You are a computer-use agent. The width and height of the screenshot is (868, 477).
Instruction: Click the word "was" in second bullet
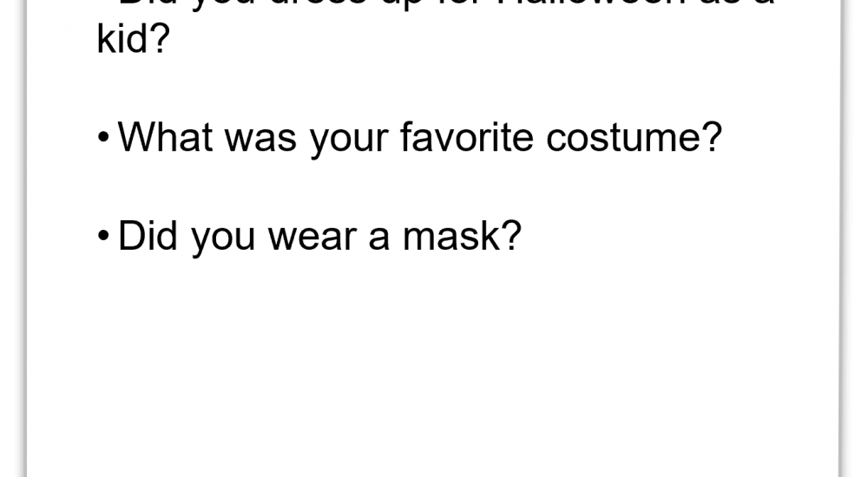coord(260,140)
